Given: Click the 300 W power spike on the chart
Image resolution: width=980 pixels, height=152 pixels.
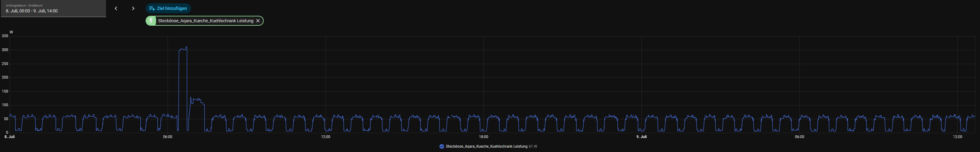Looking at the screenshot, I should tap(183, 49).
